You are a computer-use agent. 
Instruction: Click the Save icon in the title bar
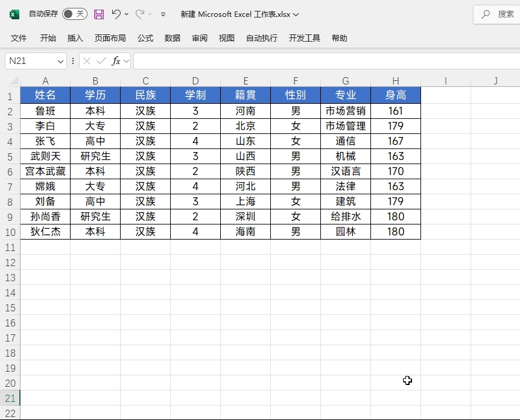pos(99,14)
